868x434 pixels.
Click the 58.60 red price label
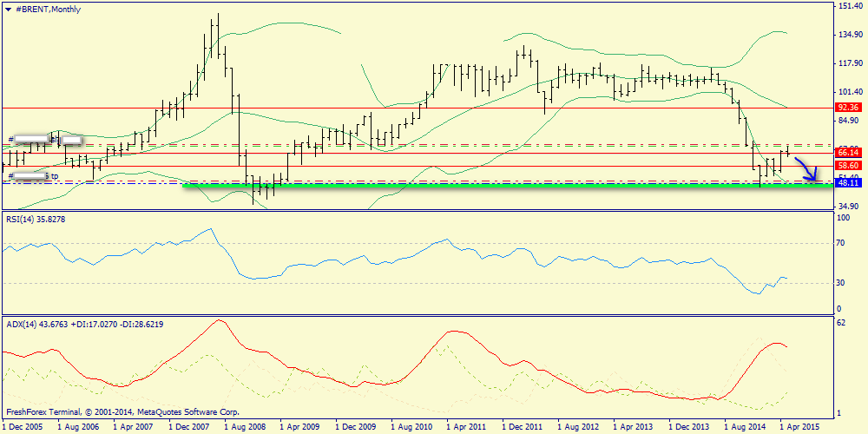point(847,166)
